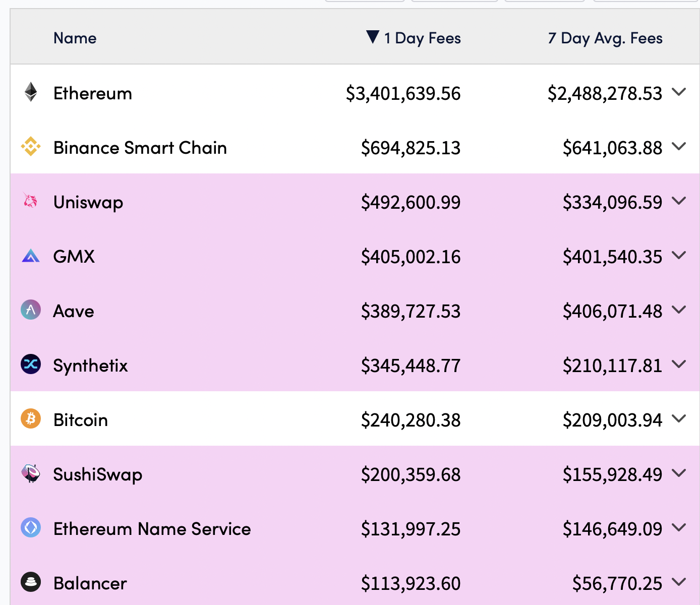The height and width of the screenshot is (605, 700).
Task: Click the $146,649.09 average value
Action: [613, 529]
